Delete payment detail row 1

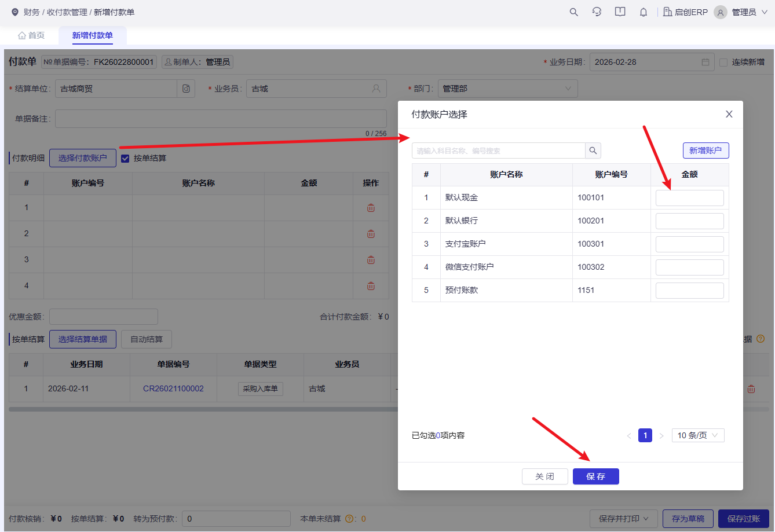[371, 208]
